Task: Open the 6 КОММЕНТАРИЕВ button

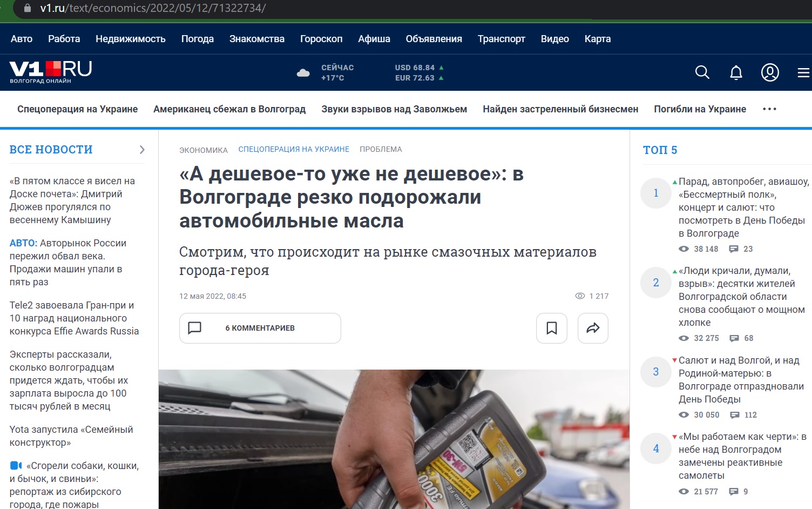Action: pos(260,328)
